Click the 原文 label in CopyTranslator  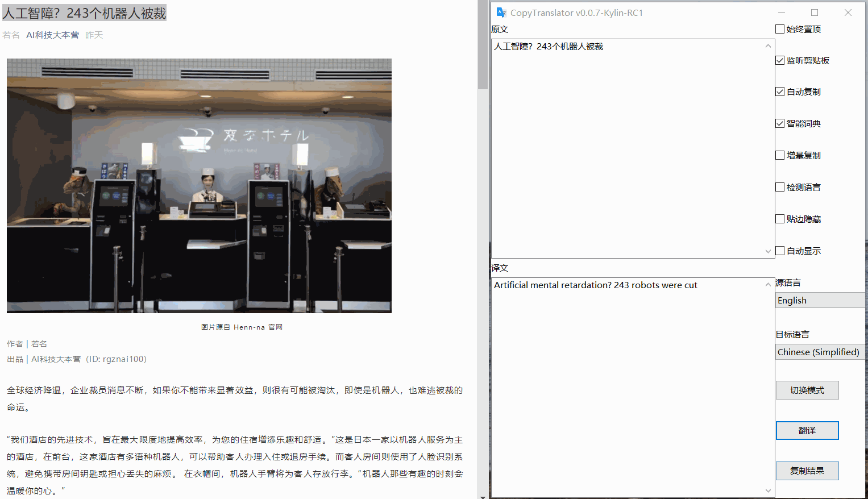tap(500, 29)
